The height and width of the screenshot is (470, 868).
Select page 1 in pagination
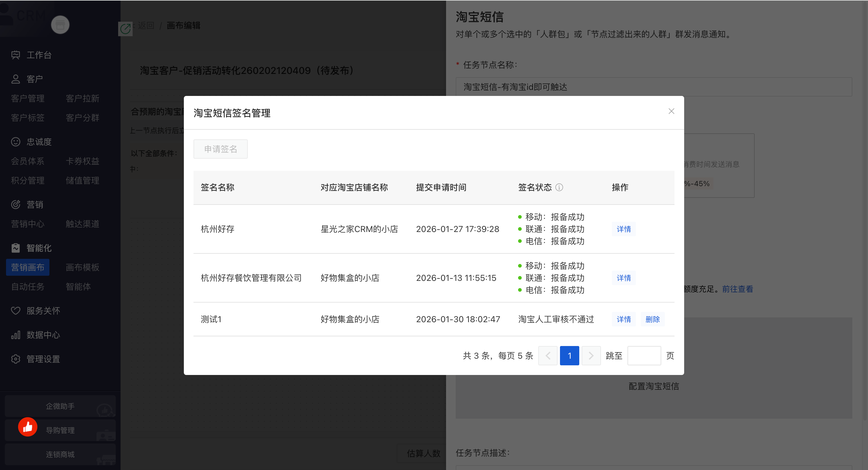tap(569, 356)
